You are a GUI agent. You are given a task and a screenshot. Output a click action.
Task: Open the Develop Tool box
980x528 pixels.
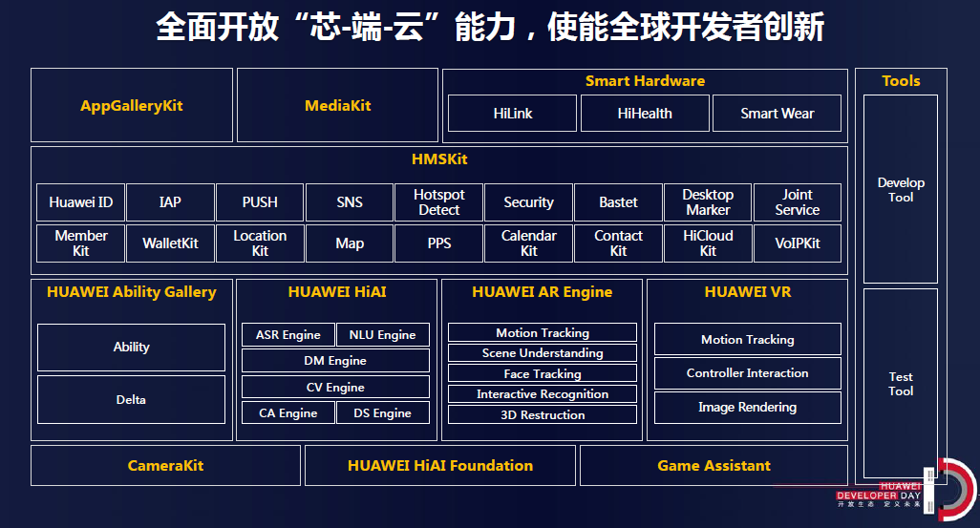coord(901,189)
